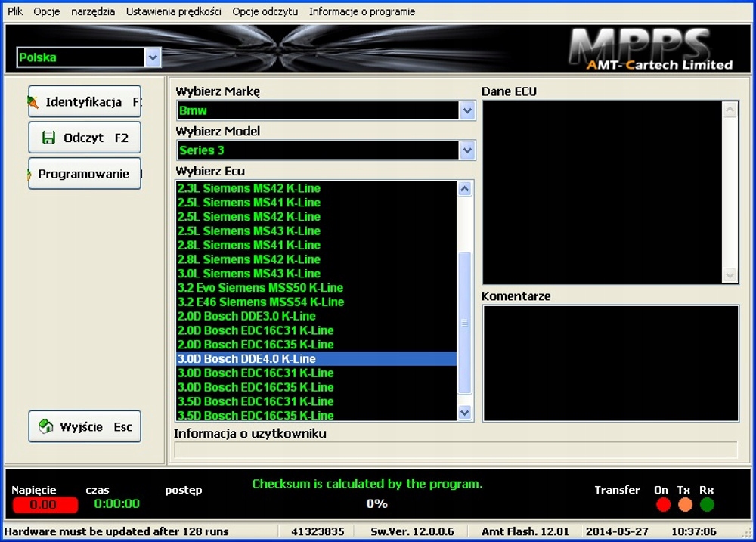This screenshot has height=542, width=756.
Task: Click the 0% progress bar
Action: pos(376,504)
